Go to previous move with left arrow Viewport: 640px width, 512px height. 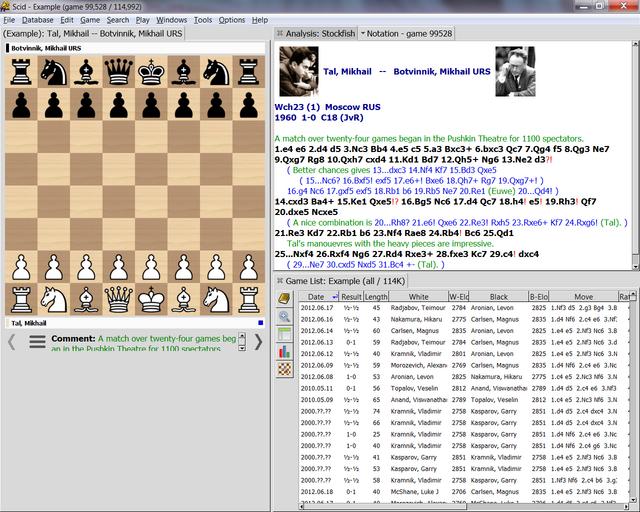[x=12, y=342]
